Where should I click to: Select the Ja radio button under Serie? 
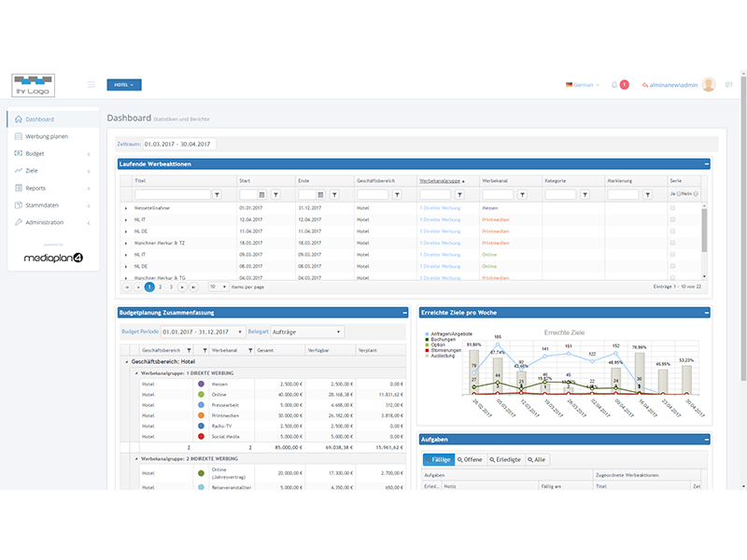point(681,194)
